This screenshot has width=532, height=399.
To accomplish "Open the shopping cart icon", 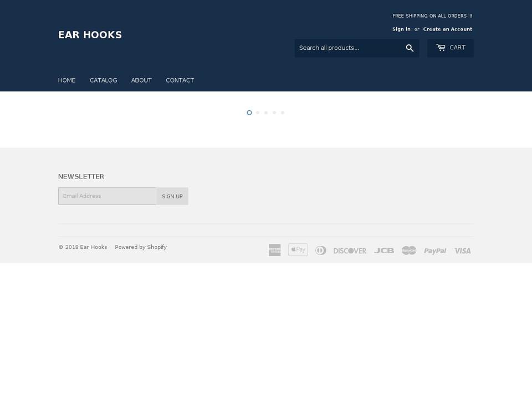I will tap(441, 48).
